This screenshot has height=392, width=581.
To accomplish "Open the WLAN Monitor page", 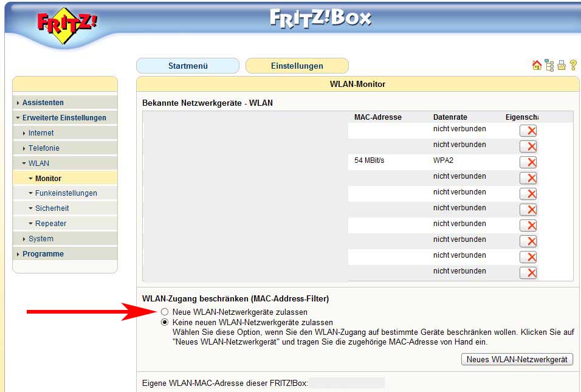I will (65, 178).
